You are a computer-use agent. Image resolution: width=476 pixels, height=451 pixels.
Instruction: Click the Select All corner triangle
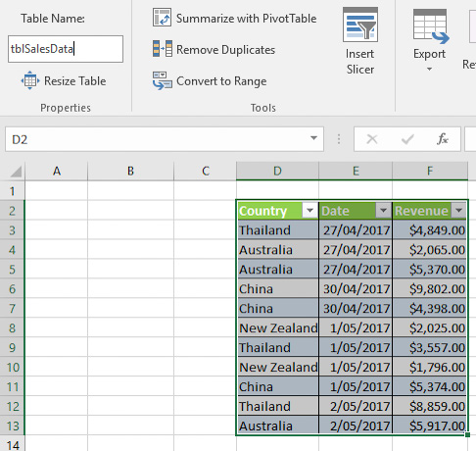click(16, 172)
